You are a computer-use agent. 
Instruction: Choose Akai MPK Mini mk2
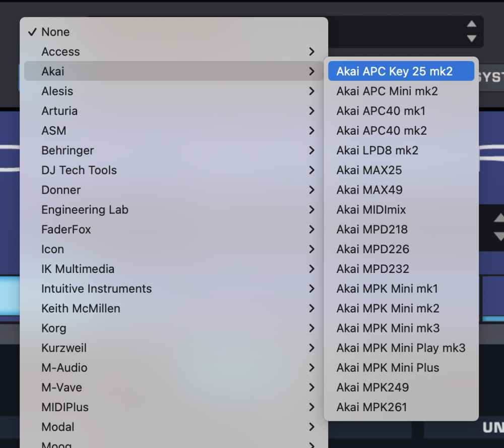point(401,308)
